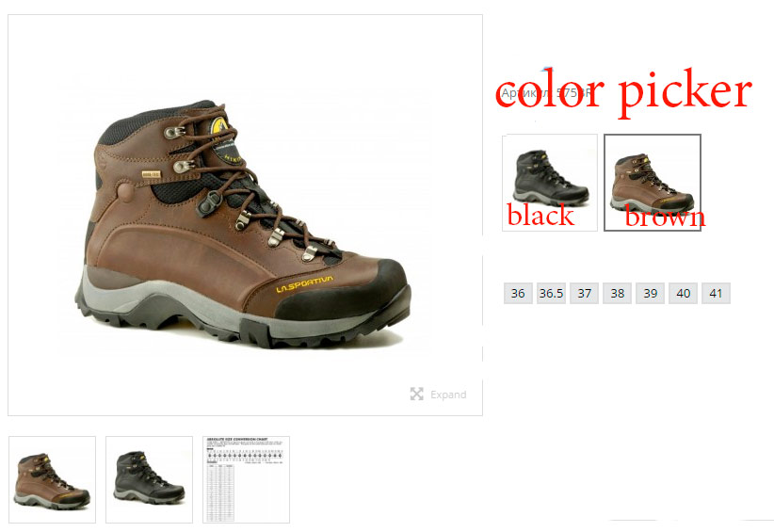This screenshot has width=774, height=532.
Task: Click the "black" red annotation label
Action: [540, 216]
